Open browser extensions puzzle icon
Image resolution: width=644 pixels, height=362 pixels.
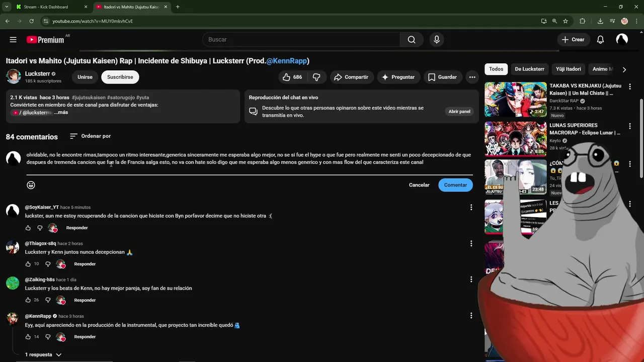583,21
